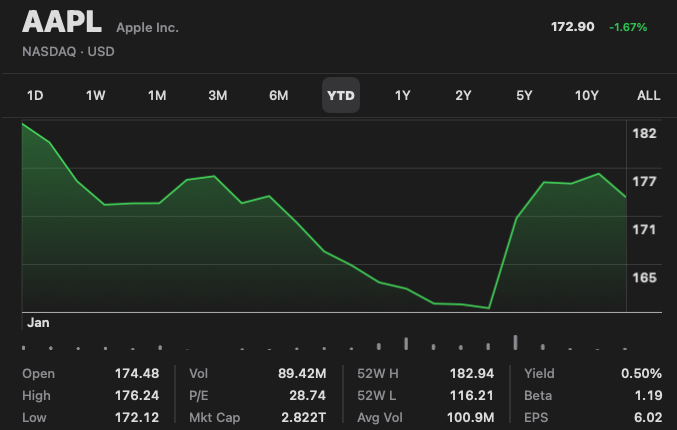Click the Open value 174.48
Viewport: 677px width, 430px height.
(x=137, y=373)
